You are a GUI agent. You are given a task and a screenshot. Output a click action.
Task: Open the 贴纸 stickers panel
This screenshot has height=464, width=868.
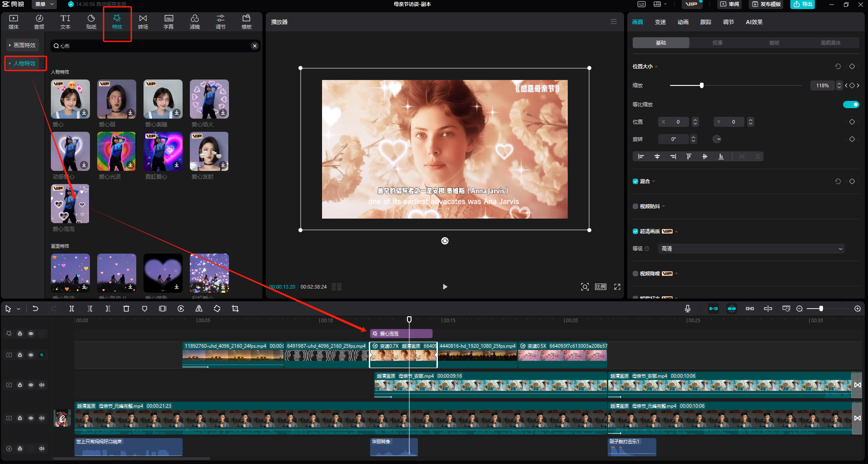pos(91,21)
